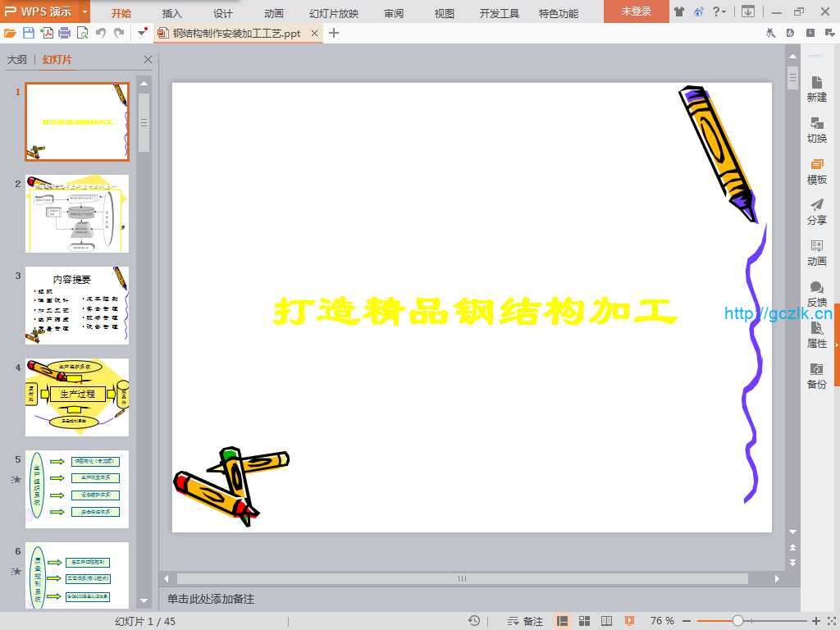This screenshot has height=630, width=840.
Task: Click the Save icon in quick toolbar
Action: [x=29, y=33]
